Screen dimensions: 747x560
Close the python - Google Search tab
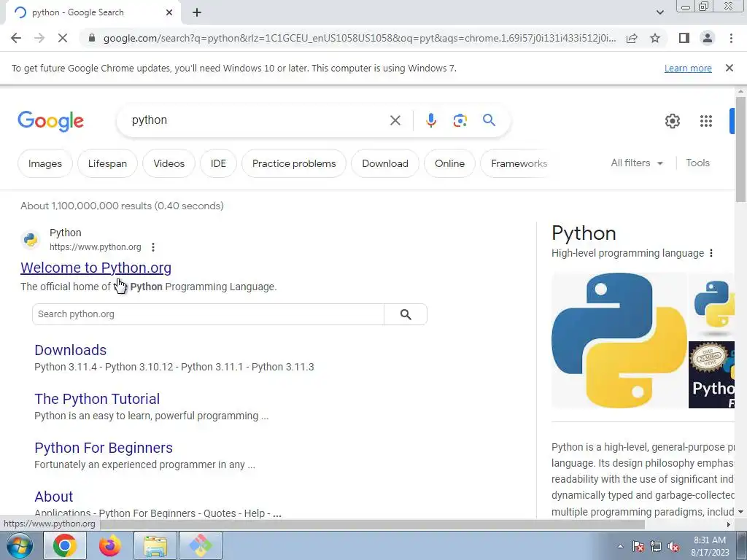pyautogui.click(x=169, y=12)
